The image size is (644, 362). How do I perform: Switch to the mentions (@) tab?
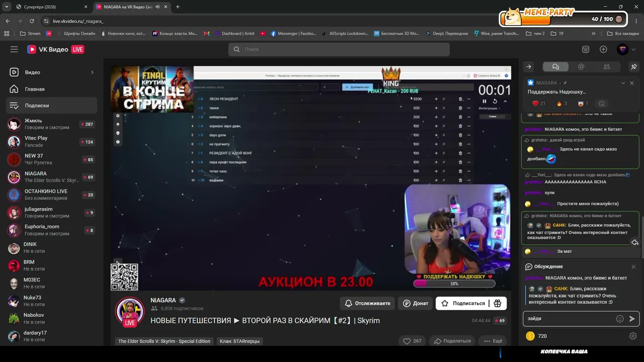click(581, 66)
